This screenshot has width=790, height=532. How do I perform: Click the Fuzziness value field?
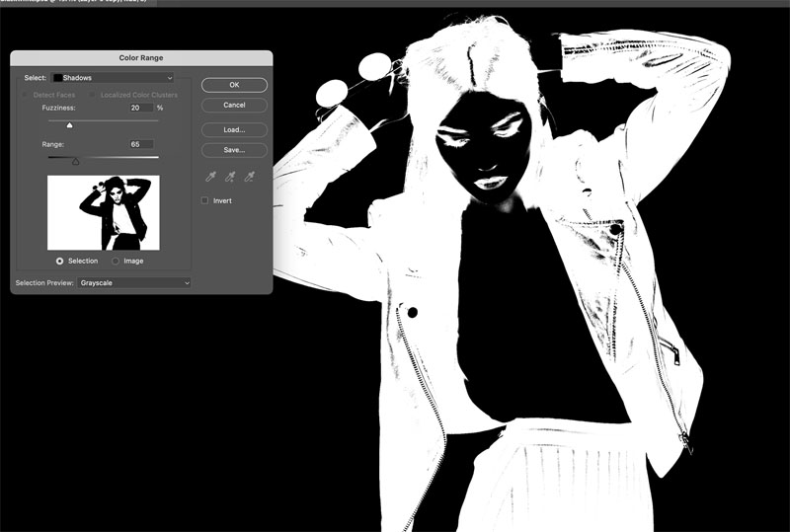141,108
